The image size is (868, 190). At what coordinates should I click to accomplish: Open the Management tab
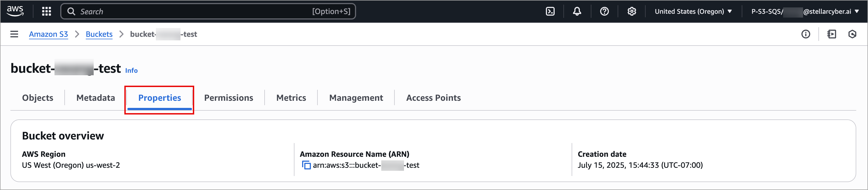click(x=356, y=98)
